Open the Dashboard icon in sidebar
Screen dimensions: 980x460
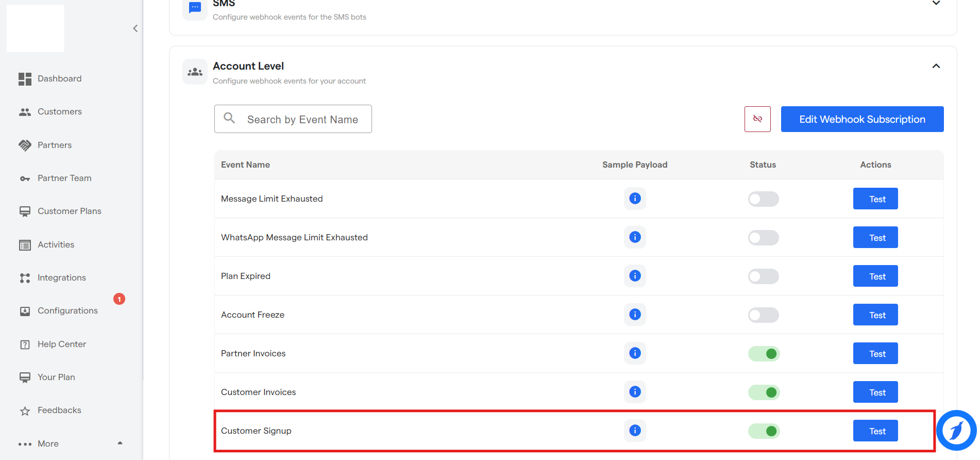[25, 79]
